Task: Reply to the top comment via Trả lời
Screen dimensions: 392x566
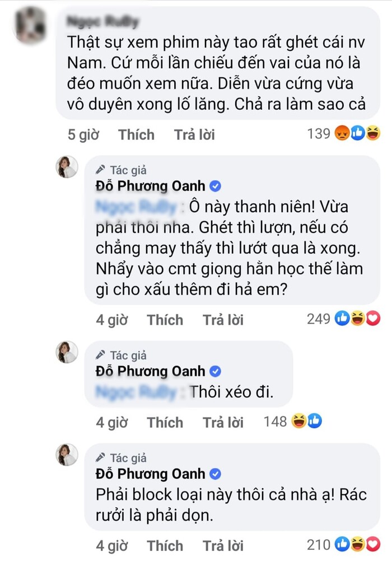Action: click(194, 134)
